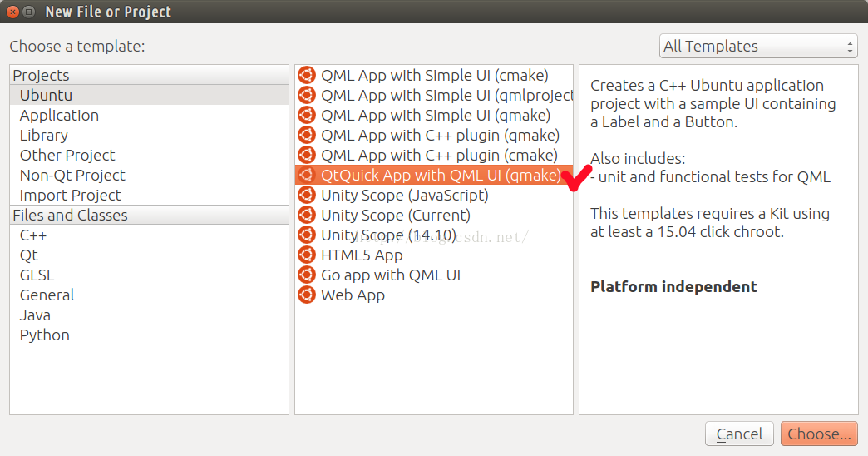
Task: Select the Web App template
Action: (434, 295)
